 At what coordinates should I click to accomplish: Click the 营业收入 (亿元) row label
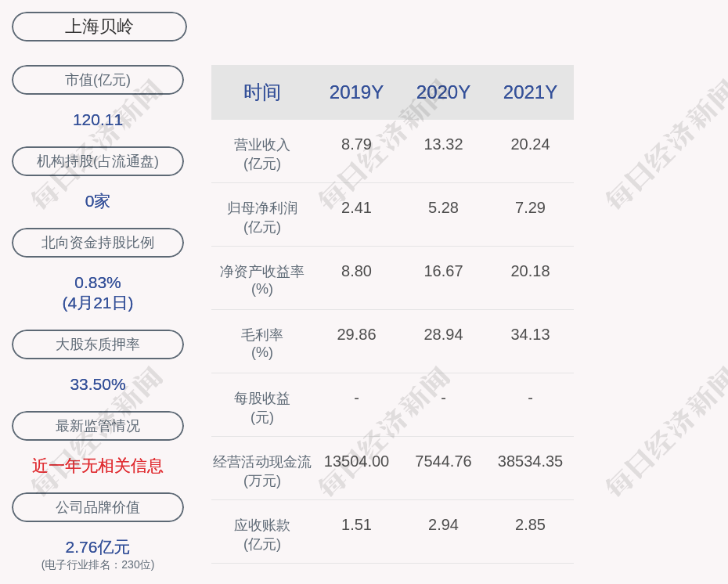[262, 154]
